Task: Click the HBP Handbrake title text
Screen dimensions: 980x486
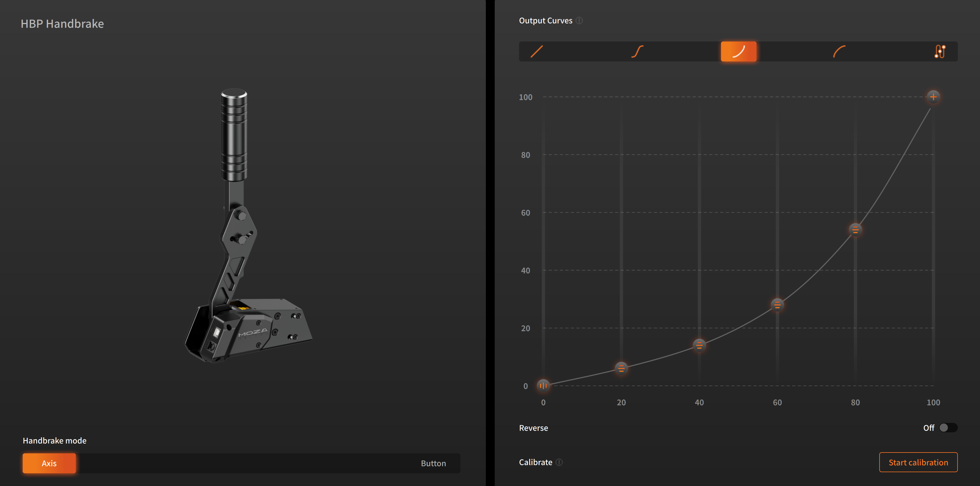Action: (x=62, y=24)
